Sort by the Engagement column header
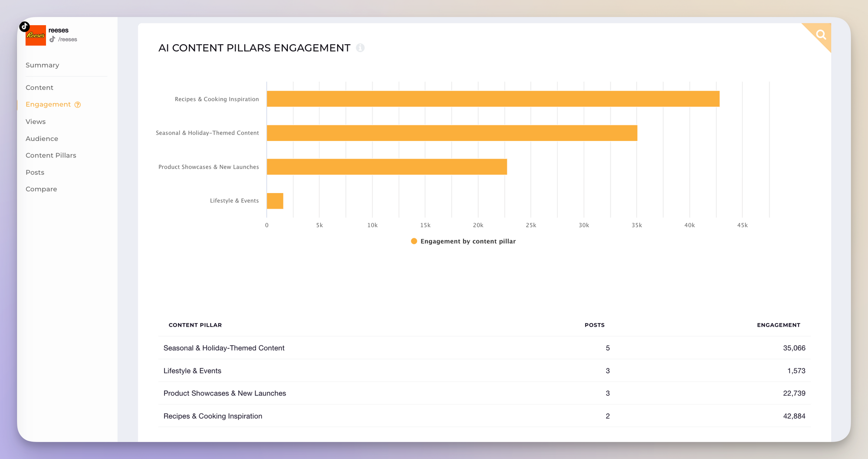This screenshot has width=868, height=459. (779, 325)
